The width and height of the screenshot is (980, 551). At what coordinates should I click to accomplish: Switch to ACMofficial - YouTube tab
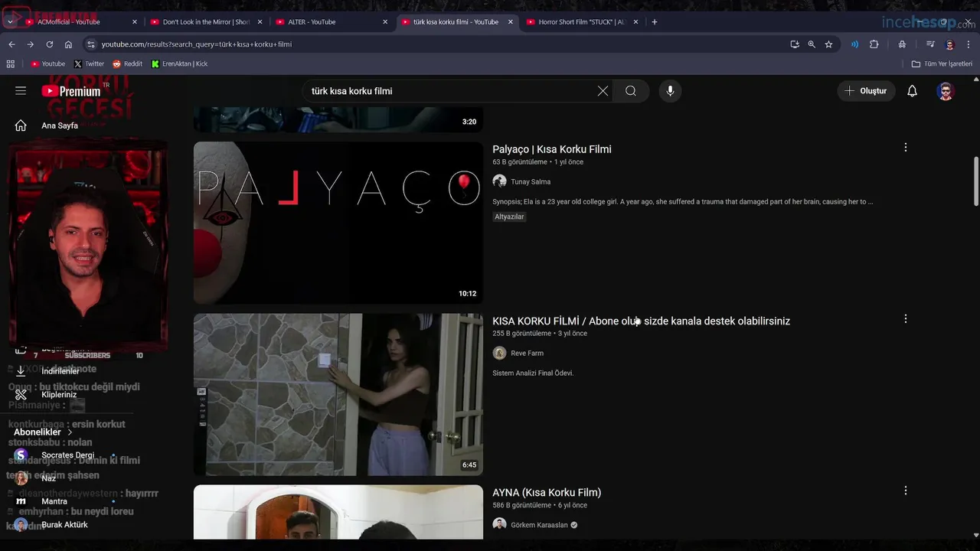pos(81,22)
